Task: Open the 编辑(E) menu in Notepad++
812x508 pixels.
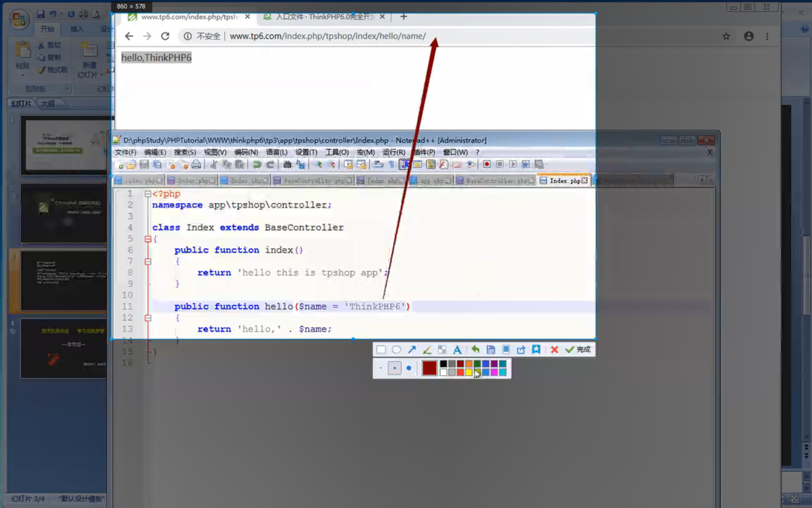Action: pos(155,152)
